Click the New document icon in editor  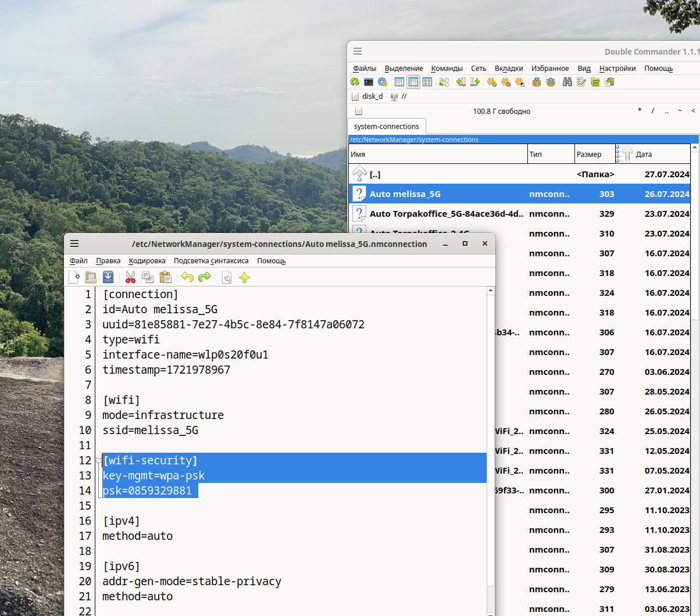pos(74,277)
